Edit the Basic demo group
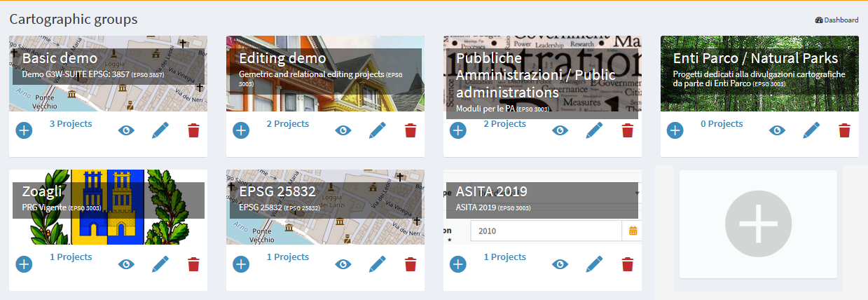The image size is (868, 300). click(160, 130)
